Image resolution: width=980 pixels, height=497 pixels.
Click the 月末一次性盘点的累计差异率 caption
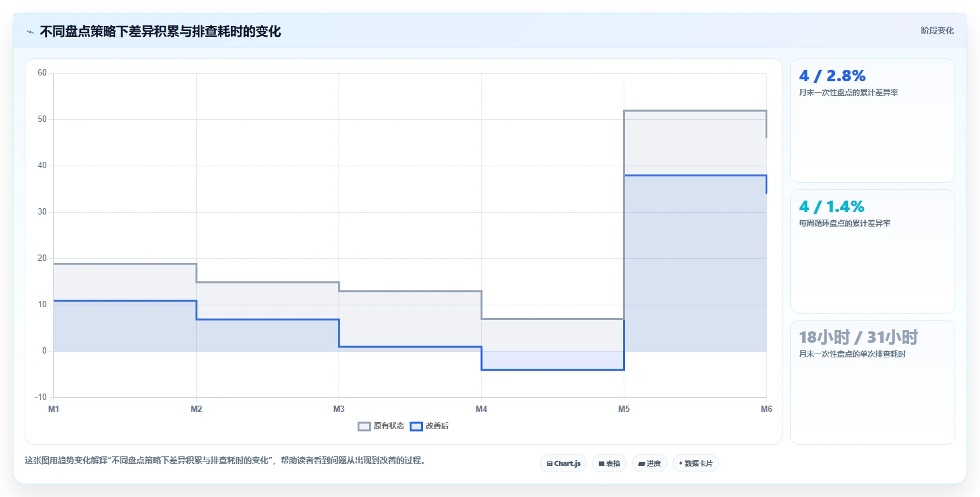tap(849, 93)
